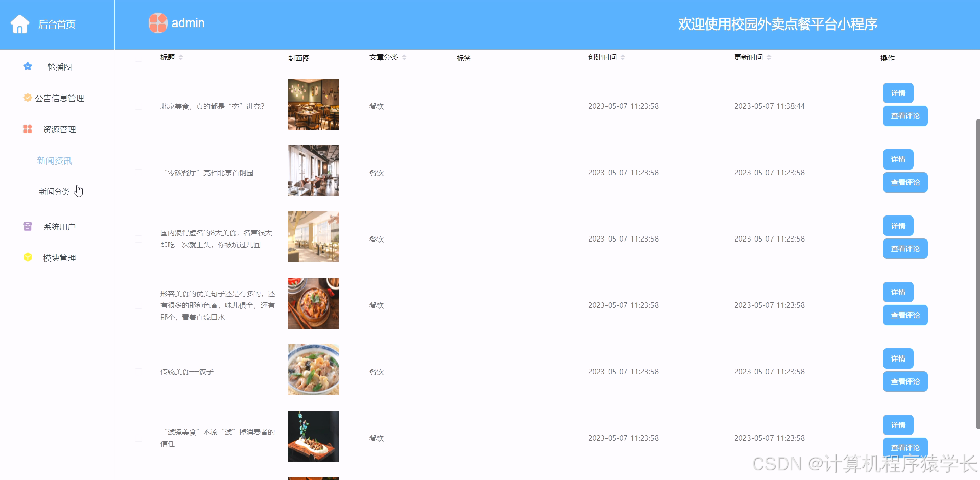Viewport: 980px width, 480px height.
Task: Click title text "零碳餐厅"亮相北京首钢园
Action: 207,173
